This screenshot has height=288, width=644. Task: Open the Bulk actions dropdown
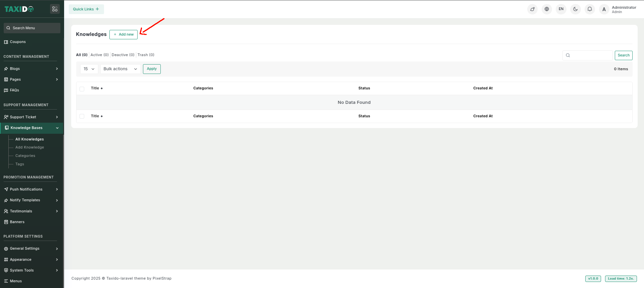(120, 69)
